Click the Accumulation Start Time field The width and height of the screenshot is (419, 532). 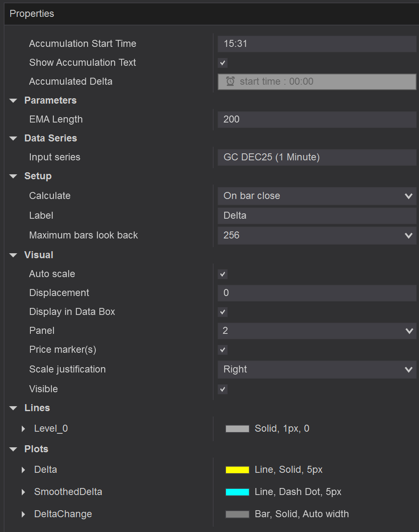pyautogui.click(x=317, y=44)
